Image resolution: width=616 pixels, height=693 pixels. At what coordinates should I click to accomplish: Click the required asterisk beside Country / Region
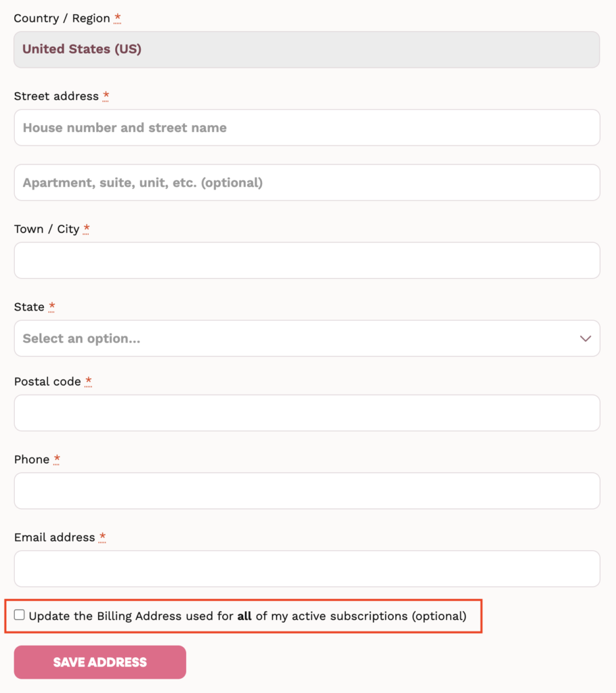[117, 17]
